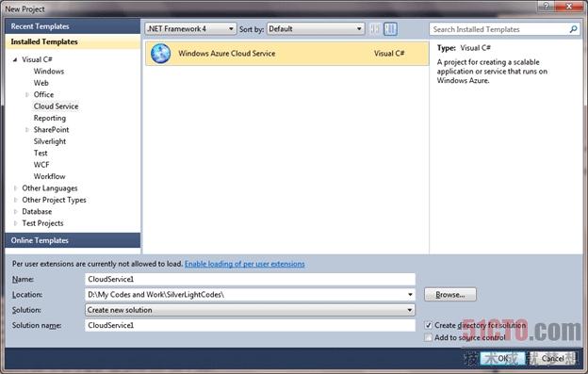Select the WCF category

pyautogui.click(x=41, y=165)
